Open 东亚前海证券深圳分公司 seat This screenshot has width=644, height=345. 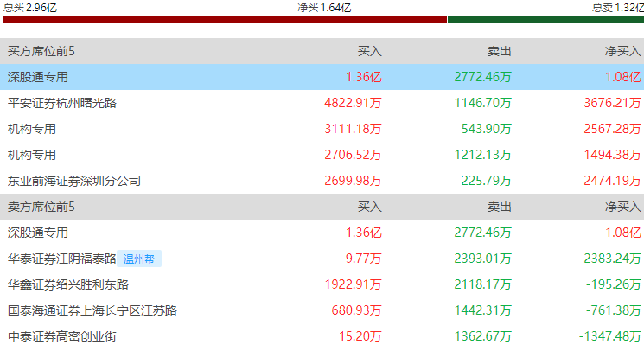coord(74,181)
